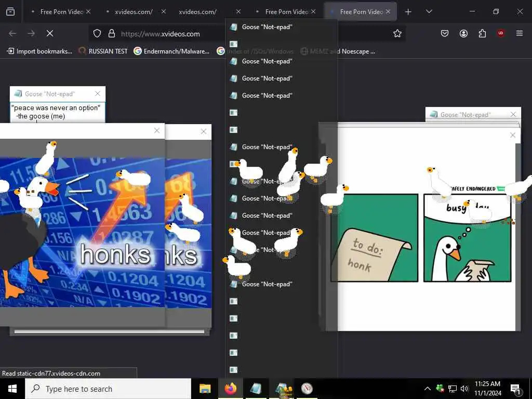Screen dimensions: 532x399
Task: Click the round clock-like taskbar icon
Action: coord(307,389)
